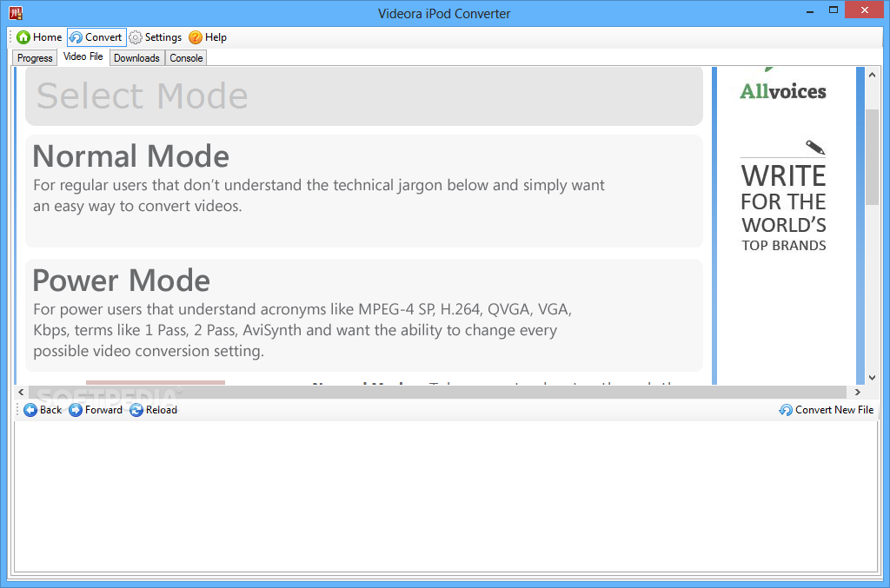
Task: Click the Convert New File label
Action: tap(834, 410)
